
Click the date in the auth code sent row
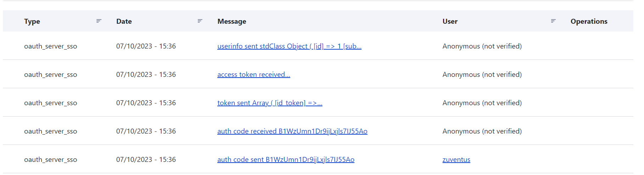[x=146, y=160]
